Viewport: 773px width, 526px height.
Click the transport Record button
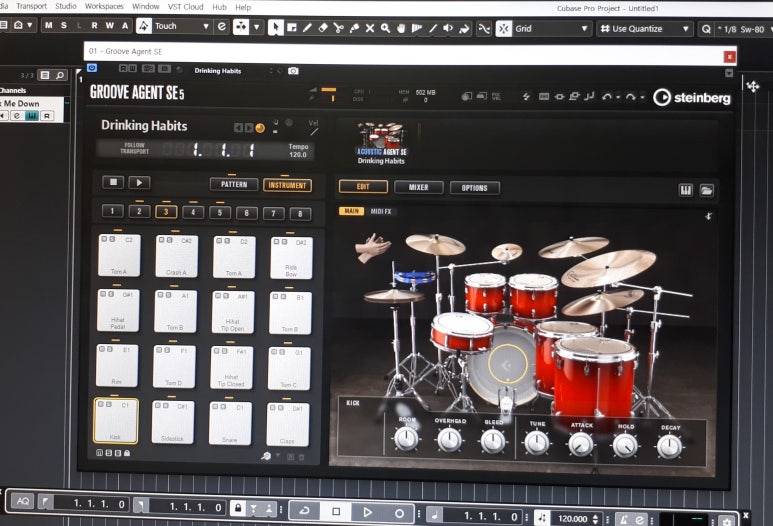(x=399, y=514)
